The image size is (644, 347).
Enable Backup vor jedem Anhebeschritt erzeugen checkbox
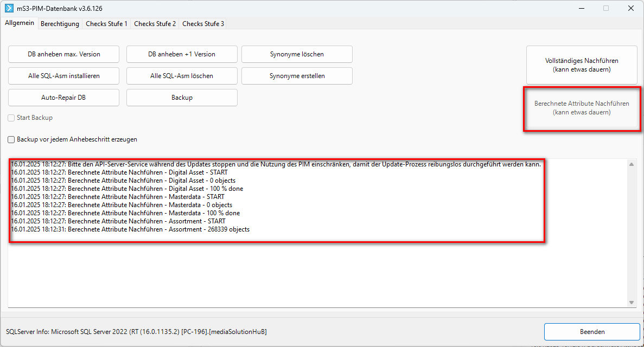[11, 139]
